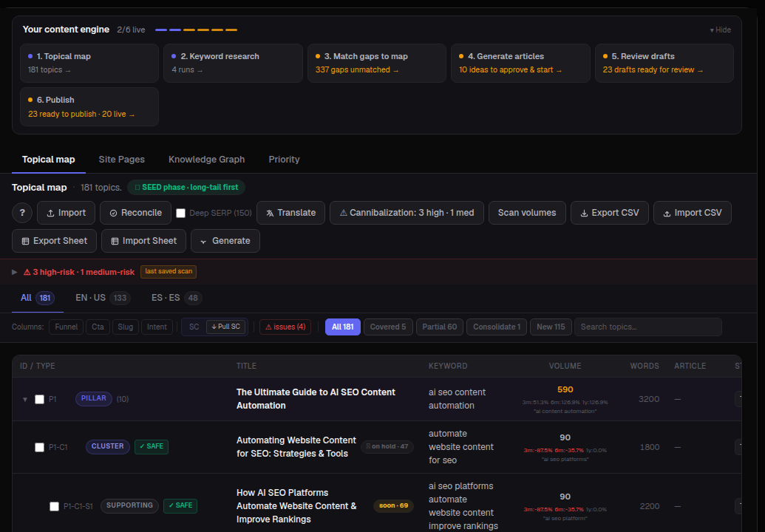The height and width of the screenshot is (532, 765).
Task: Toggle the Funnel column
Action: pyautogui.click(x=66, y=327)
